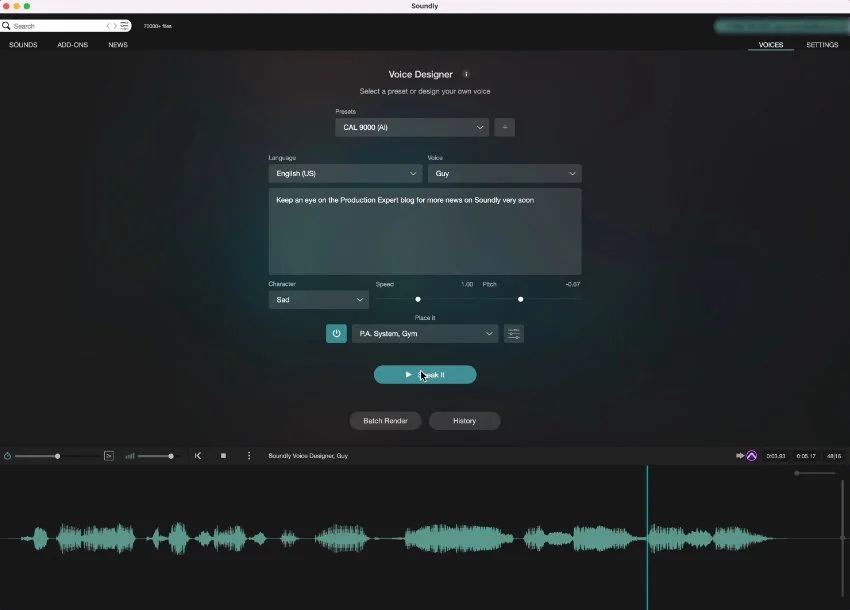
Task: Open the Place It advanced settings icon
Action: click(513, 333)
